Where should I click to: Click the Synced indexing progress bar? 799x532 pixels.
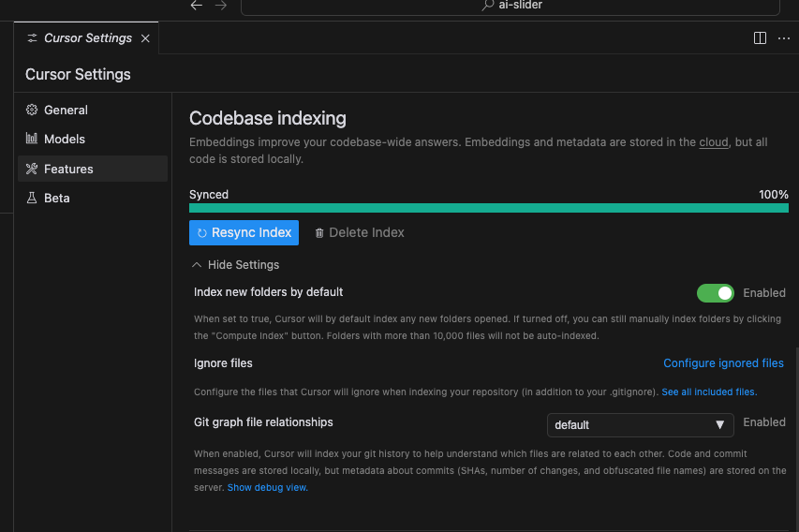point(488,208)
